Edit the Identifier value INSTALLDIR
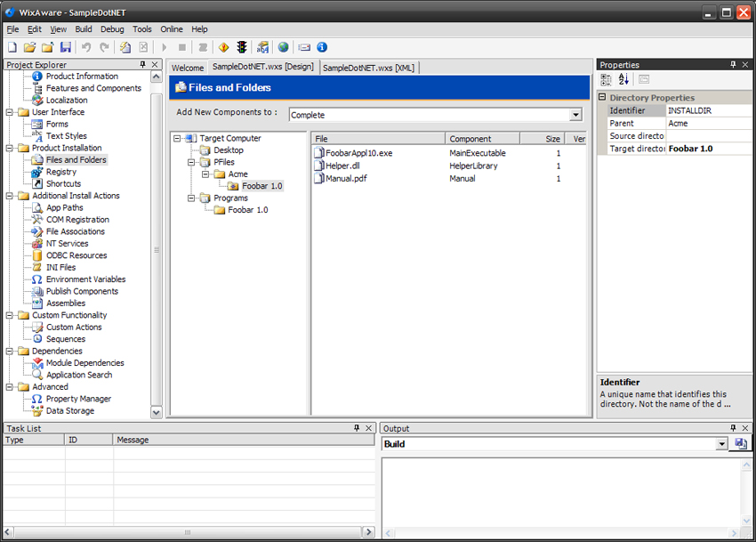756x542 pixels. pos(709,110)
